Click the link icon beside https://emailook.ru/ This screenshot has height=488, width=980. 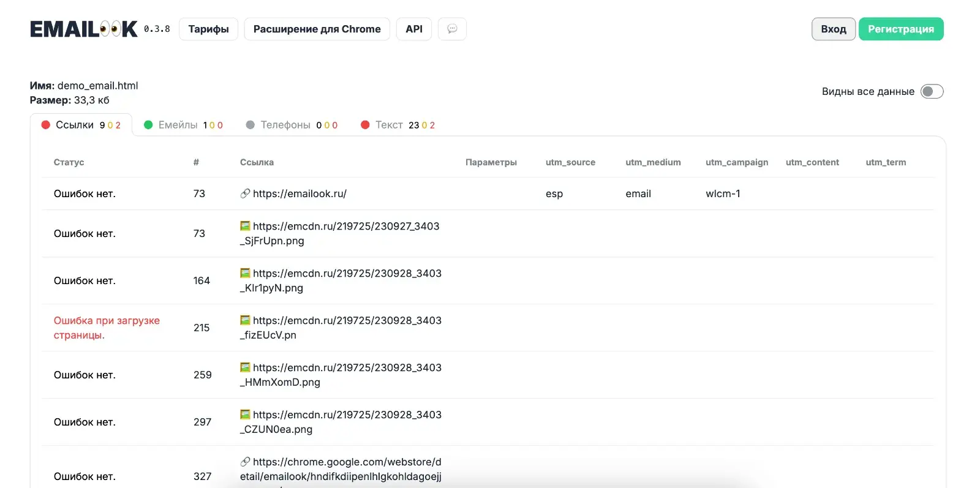click(x=245, y=193)
